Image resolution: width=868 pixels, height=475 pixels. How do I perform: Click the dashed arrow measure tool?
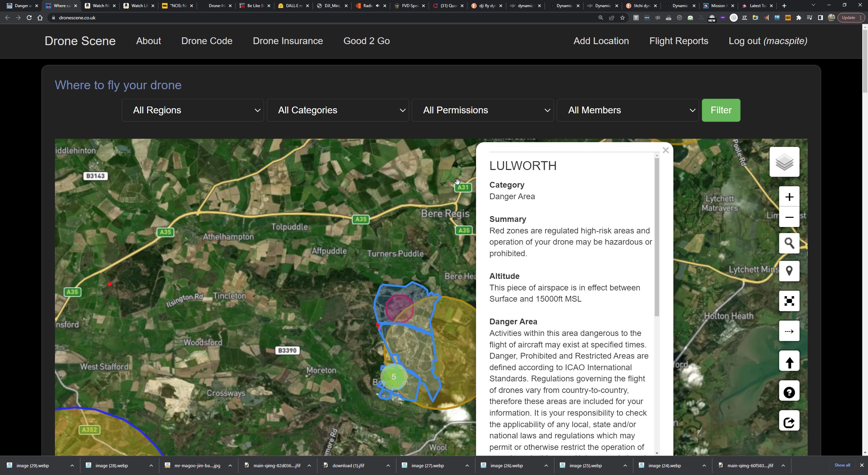789,331
